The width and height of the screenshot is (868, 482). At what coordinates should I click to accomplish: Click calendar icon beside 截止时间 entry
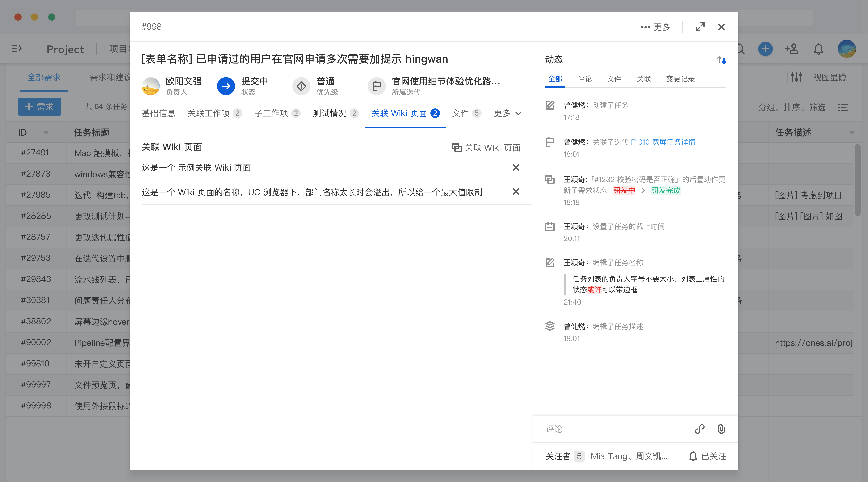(550, 226)
